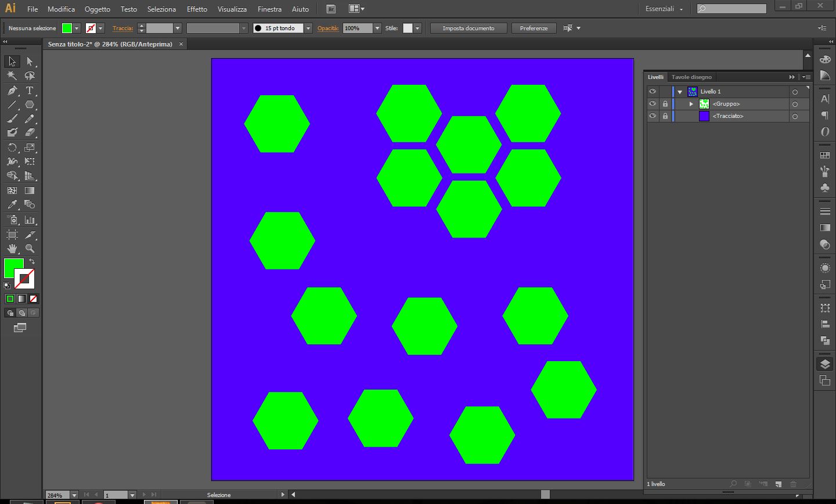Swap fill and stroke arrows
The image size is (836, 504).
pos(32,261)
